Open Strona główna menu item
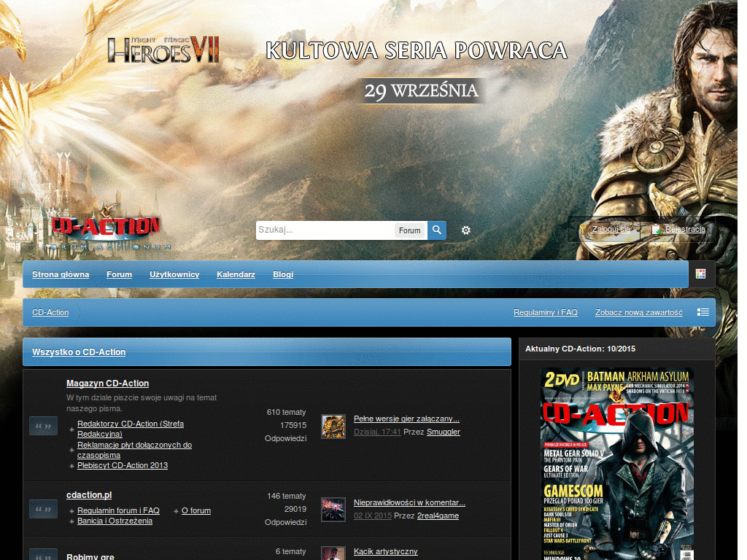Image resolution: width=747 pixels, height=560 pixels. click(61, 274)
